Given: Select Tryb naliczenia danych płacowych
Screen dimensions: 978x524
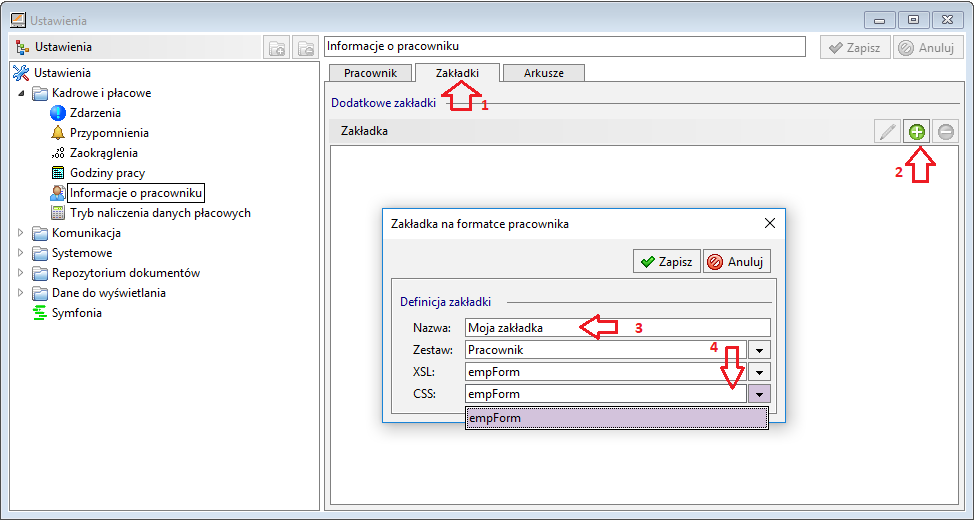Looking at the screenshot, I should click(160, 213).
